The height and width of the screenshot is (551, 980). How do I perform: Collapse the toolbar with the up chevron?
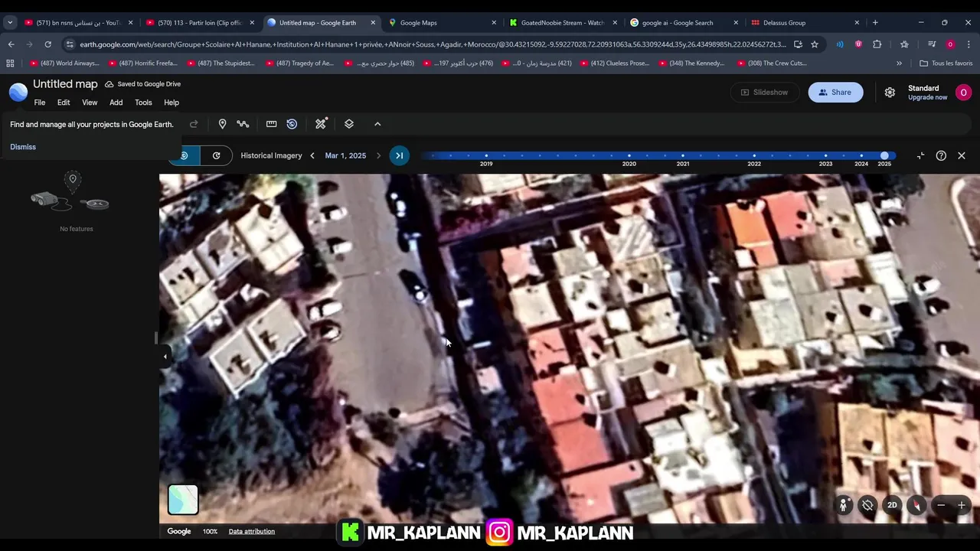(x=377, y=124)
